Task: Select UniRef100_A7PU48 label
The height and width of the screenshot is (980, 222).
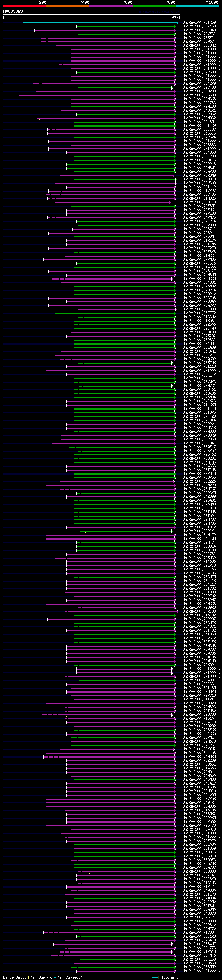Action: coord(199,473)
